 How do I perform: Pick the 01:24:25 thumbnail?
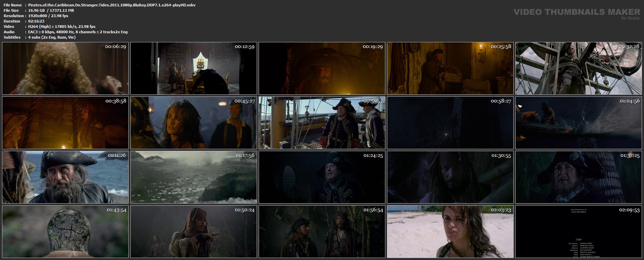(322, 177)
